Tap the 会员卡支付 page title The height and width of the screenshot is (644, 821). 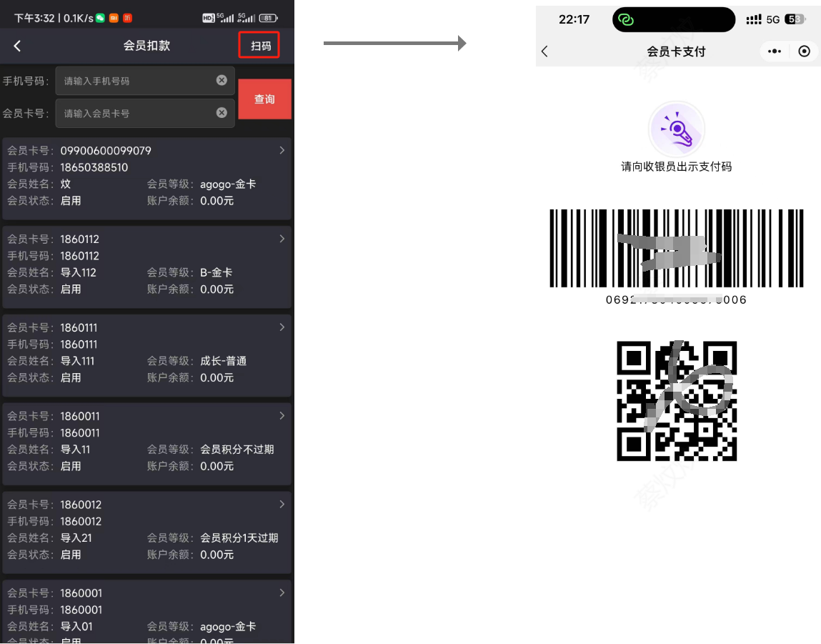[x=677, y=51]
